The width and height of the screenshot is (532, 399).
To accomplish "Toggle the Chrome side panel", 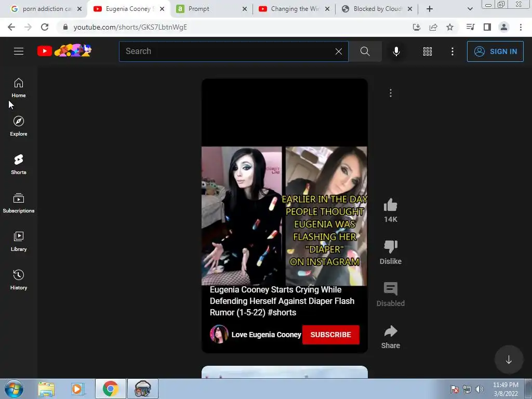I will pyautogui.click(x=487, y=27).
